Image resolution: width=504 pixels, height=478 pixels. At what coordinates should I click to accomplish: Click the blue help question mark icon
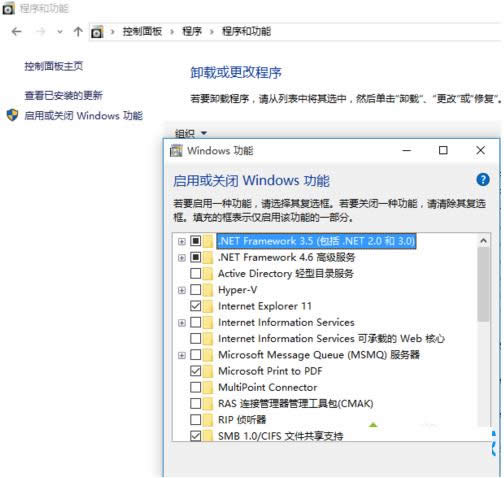(x=483, y=180)
